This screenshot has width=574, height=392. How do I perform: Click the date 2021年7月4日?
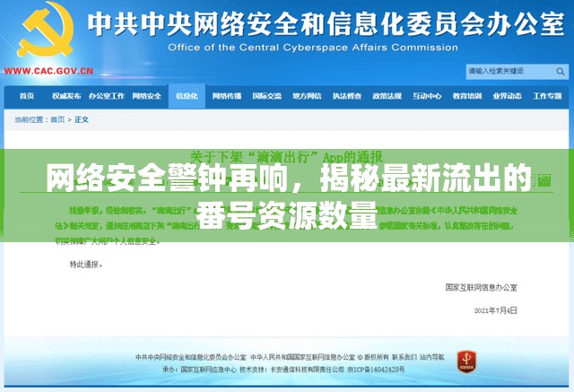[x=496, y=310]
